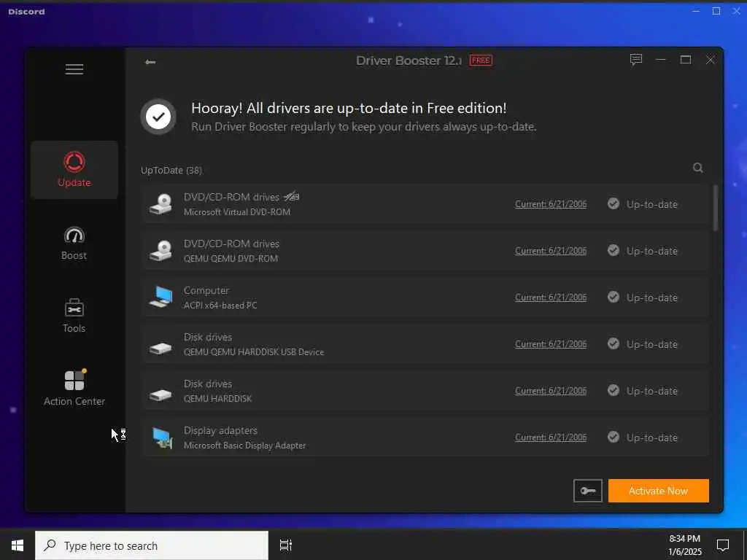
Task: Click Up-to-date check icon for QEMU HARDDISK USB Device
Action: pyautogui.click(x=614, y=344)
